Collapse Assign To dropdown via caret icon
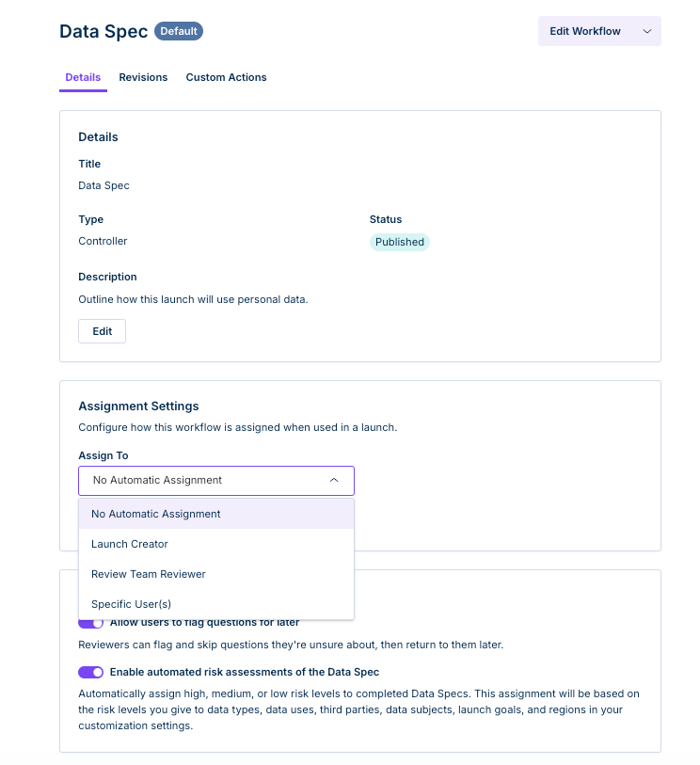 (x=334, y=480)
